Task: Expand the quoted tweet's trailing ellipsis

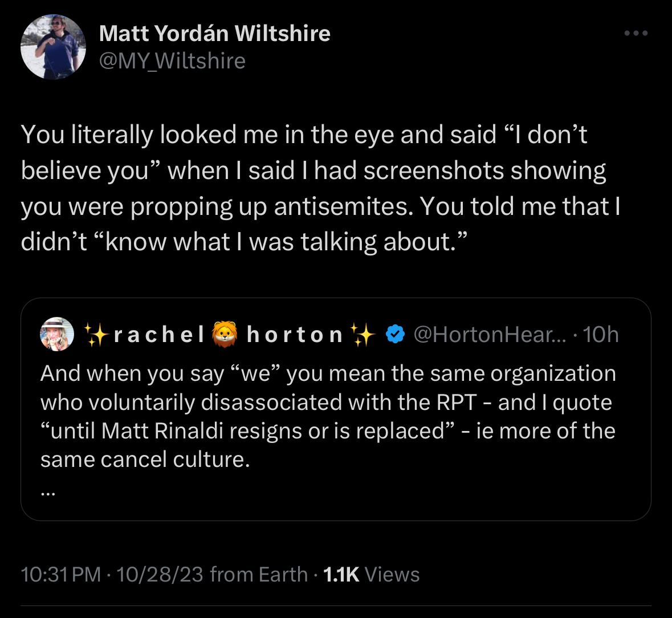Action: (x=48, y=494)
